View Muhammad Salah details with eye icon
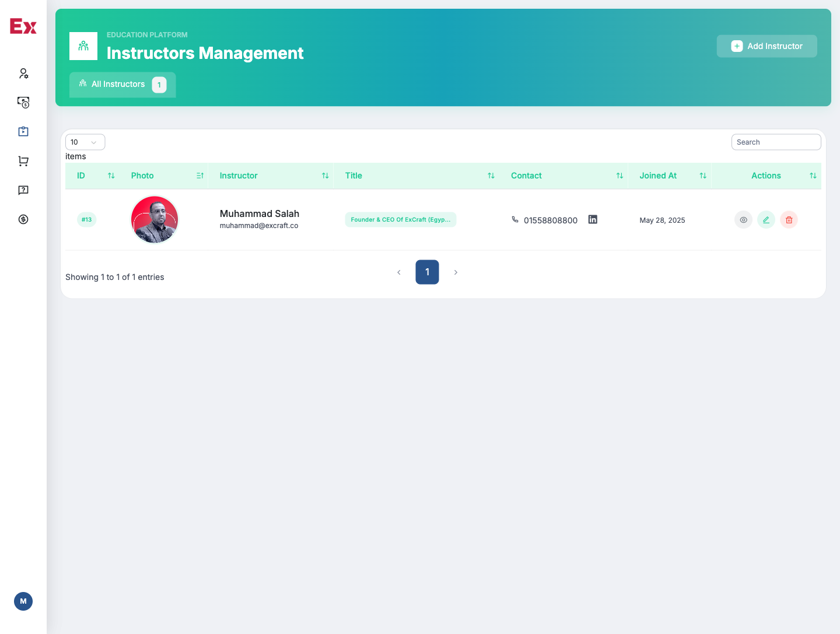 (x=743, y=220)
